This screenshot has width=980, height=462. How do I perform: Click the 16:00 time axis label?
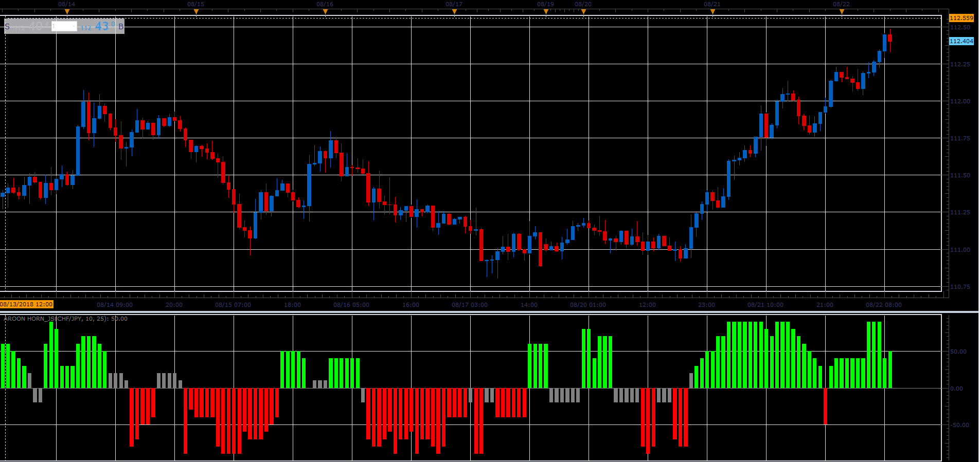pyautogui.click(x=411, y=305)
